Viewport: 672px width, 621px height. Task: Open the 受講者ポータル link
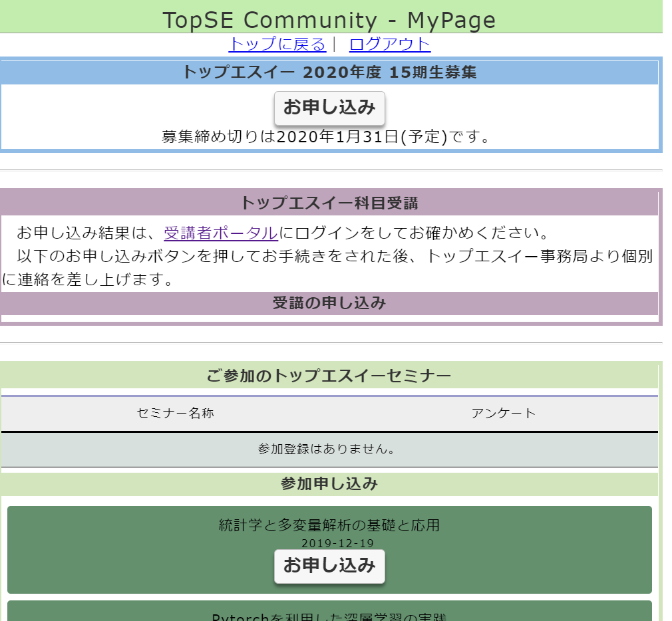[x=221, y=233]
